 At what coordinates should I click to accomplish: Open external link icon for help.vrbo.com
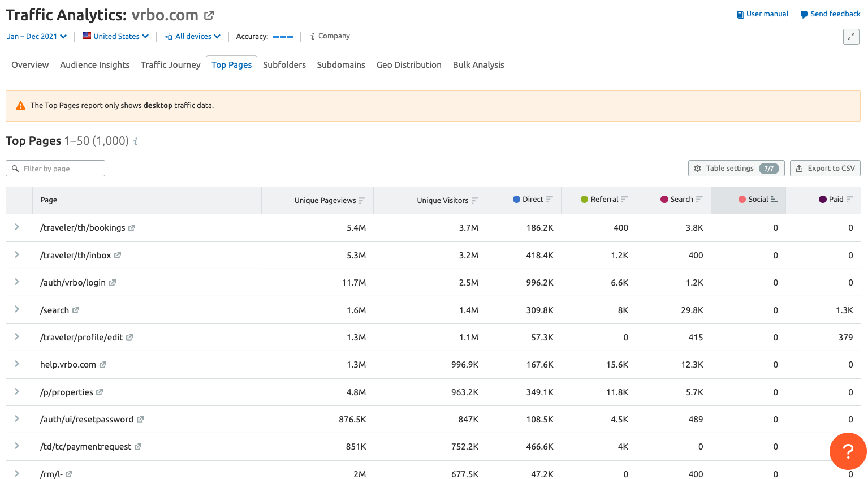103,365
